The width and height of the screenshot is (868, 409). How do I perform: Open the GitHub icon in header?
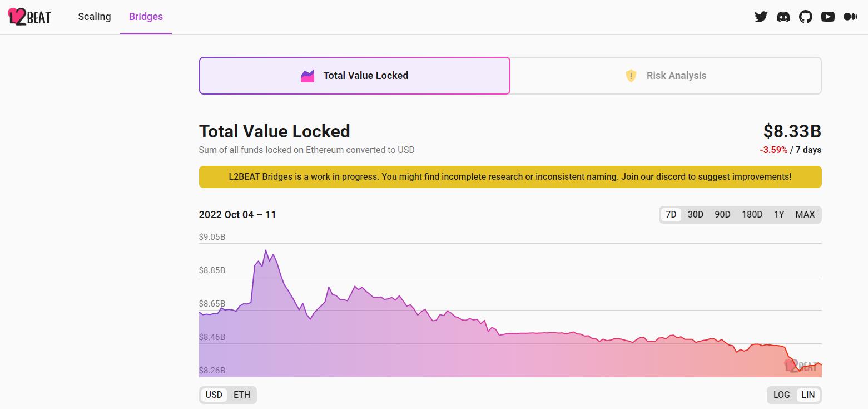pyautogui.click(x=805, y=17)
